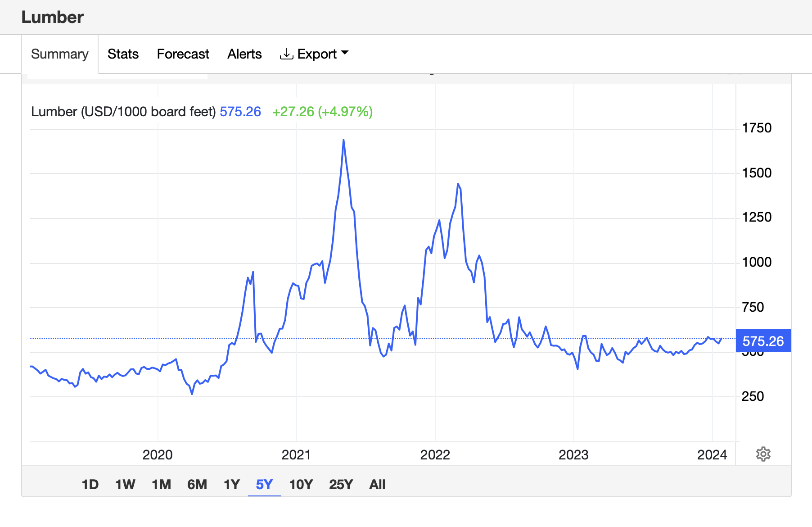Click the blue 575.26 price axis tag
The height and width of the screenshot is (527, 812).
(763, 341)
